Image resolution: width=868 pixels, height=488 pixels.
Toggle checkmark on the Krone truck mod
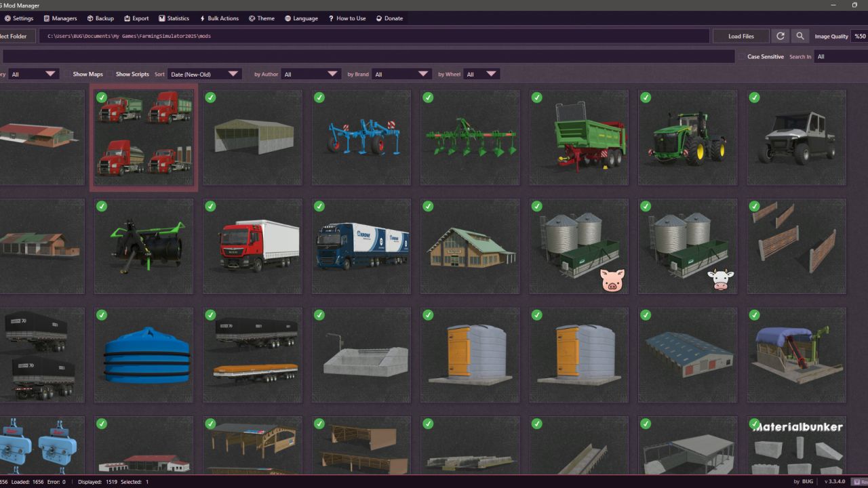(319, 206)
